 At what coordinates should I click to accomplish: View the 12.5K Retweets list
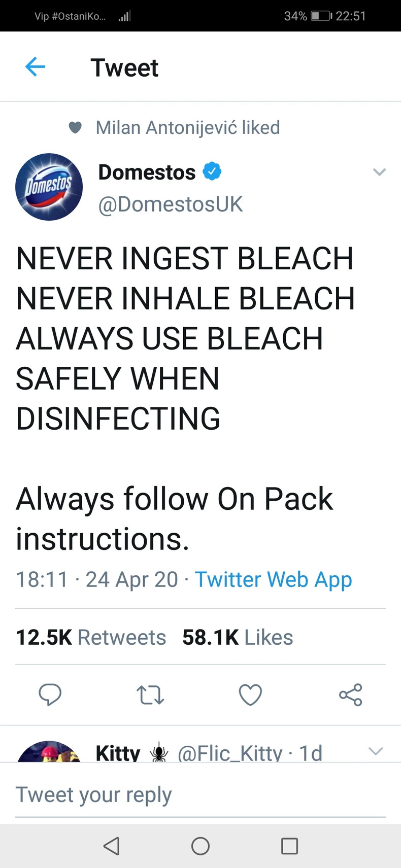(91, 637)
